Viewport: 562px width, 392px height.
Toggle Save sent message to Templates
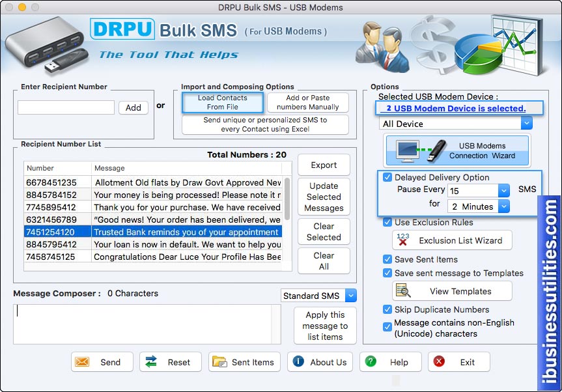pyautogui.click(x=387, y=273)
